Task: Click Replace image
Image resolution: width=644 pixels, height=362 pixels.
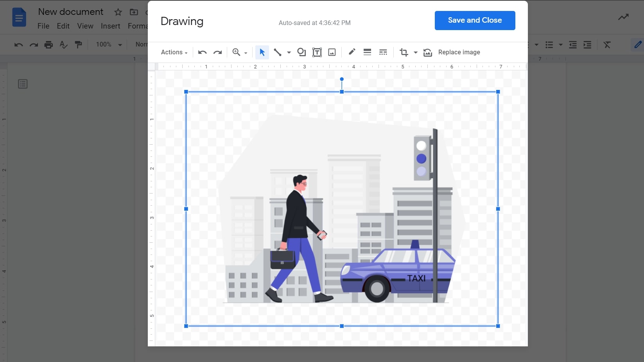Action: pos(459,52)
